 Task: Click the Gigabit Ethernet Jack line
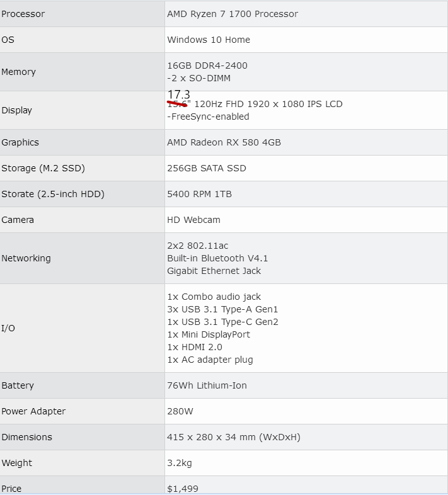click(x=214, y=271)
